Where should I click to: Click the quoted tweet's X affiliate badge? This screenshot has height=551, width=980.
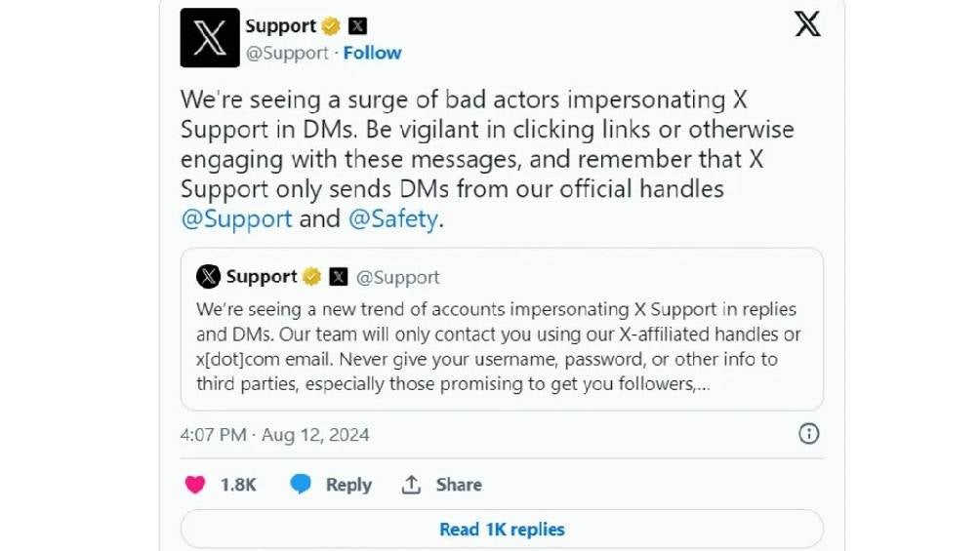(x=338, y=277)
